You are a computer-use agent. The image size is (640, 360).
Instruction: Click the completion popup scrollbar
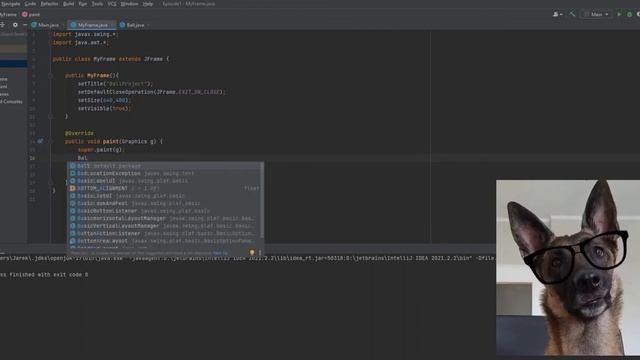[x=262, y=200]
